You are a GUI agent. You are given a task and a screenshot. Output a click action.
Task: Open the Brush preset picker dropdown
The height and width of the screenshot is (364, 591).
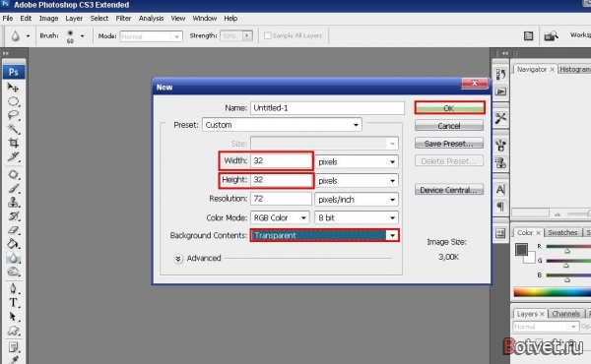tap(82, 36)
